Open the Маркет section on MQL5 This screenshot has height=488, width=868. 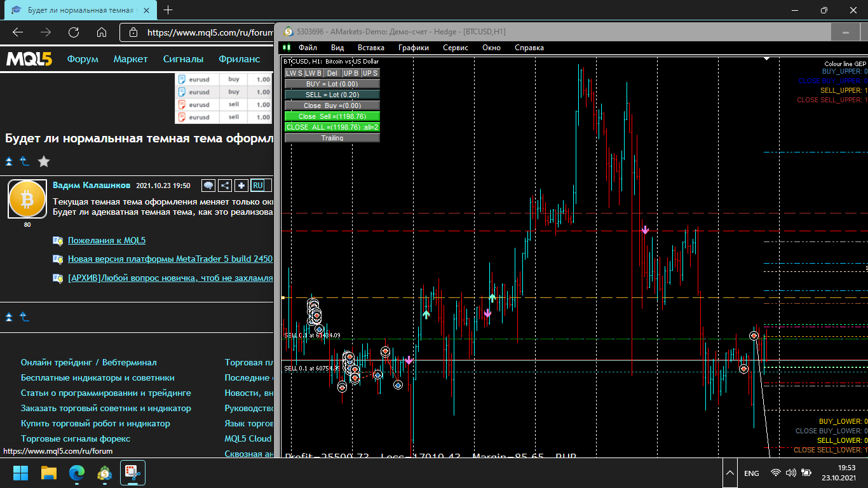pyautogui.click(x=130, y=59)
